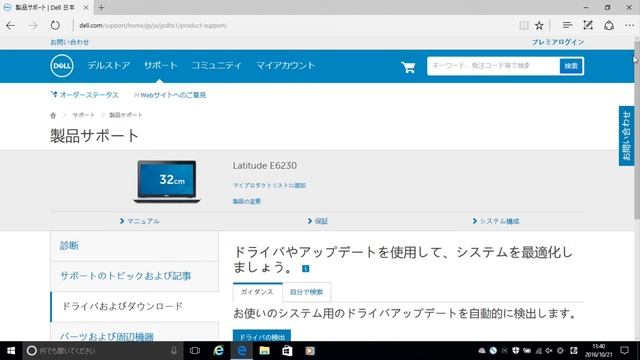The width and height of the screenshot is (640, 360).
Task: Open the お問い合わせ side tab
Action: (627, 136)
